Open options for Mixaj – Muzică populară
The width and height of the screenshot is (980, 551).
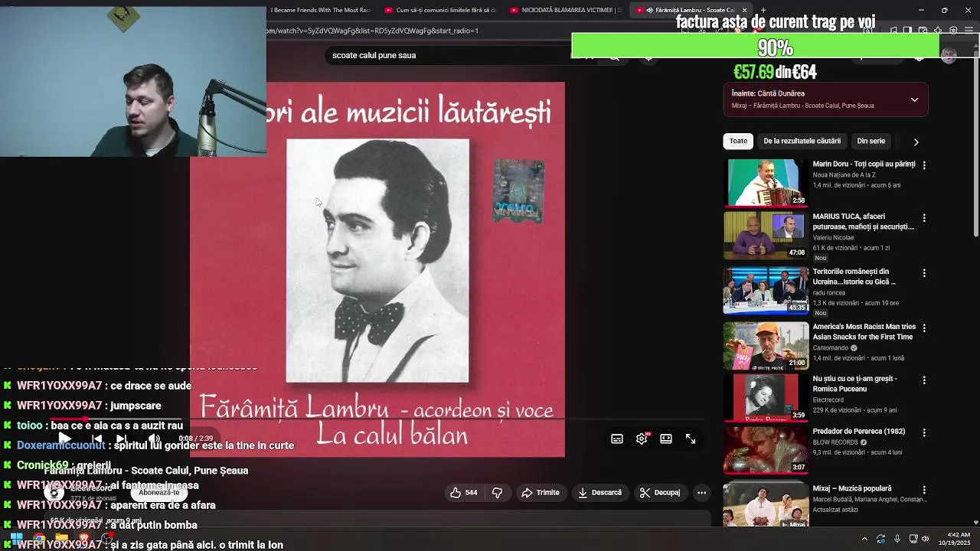[x=924, y=490]
